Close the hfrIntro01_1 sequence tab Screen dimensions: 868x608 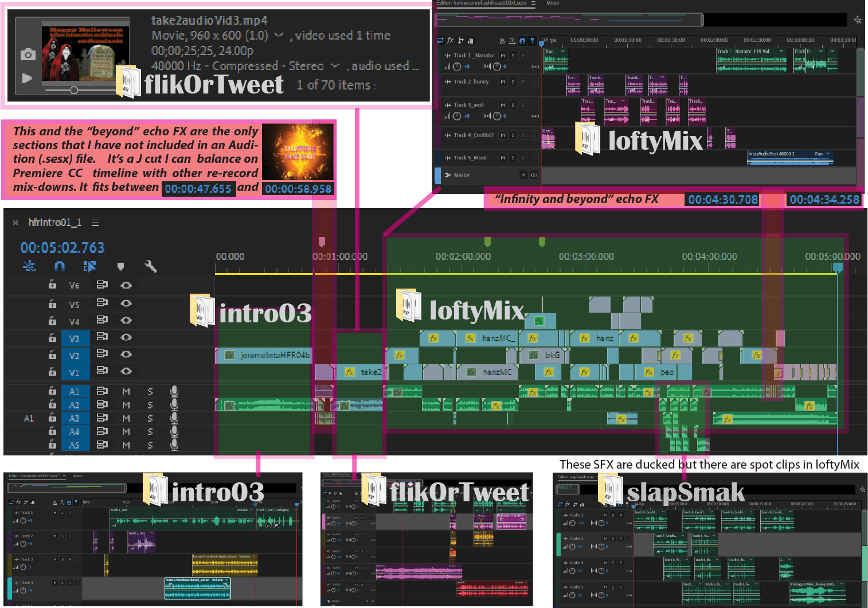[x=15, y=223]
